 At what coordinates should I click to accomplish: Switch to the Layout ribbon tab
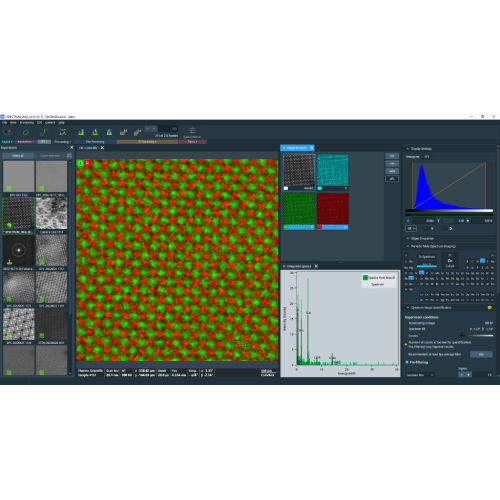coord(7,142)
